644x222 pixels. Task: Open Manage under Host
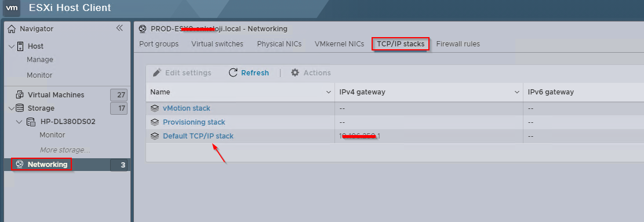tap(40, 60)
